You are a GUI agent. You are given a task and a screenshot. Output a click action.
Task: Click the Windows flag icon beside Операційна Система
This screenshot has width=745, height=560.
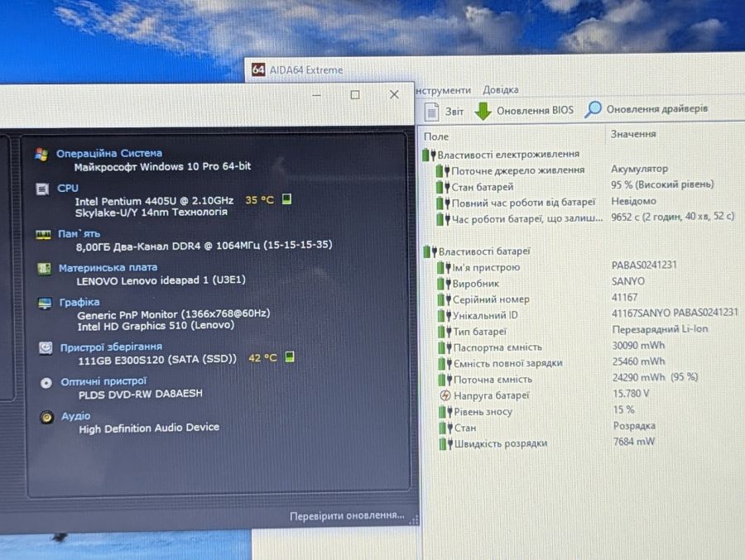click(x=42, y=155)
